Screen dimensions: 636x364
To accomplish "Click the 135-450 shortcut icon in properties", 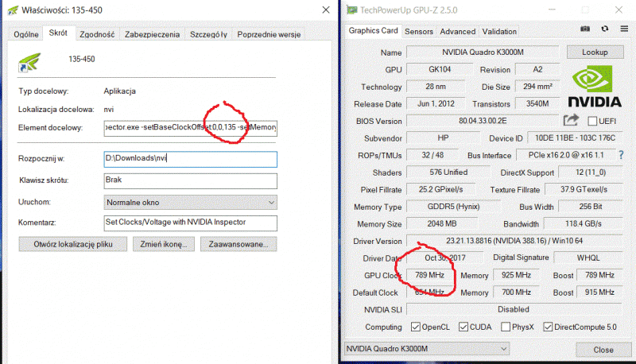I will pos(29,63).
